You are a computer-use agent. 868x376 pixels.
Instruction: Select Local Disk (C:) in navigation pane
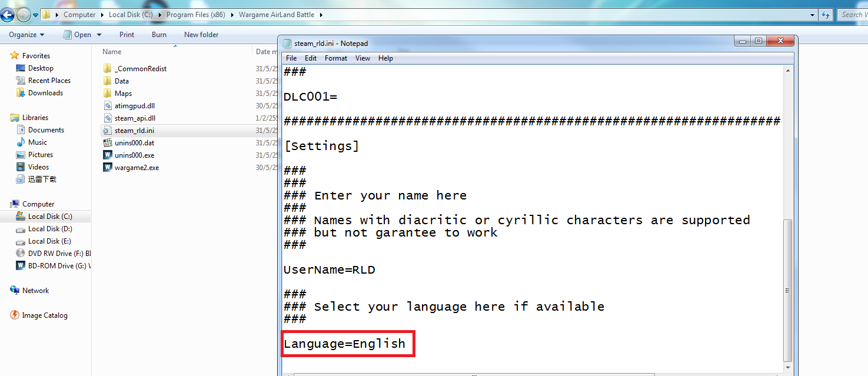coord(50,217)
